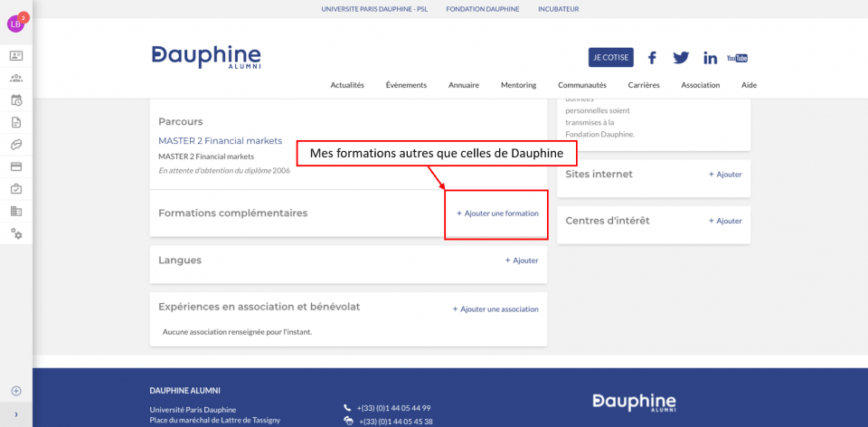The image size is (868, 427).
Task: Expand the sidebar with the chevron arrow
Action: (x=16, y=414)
